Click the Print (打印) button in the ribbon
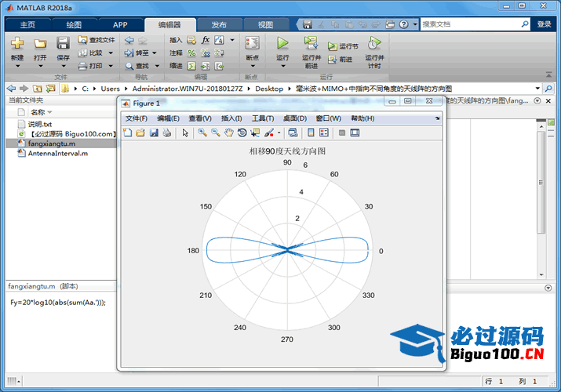 90,66
